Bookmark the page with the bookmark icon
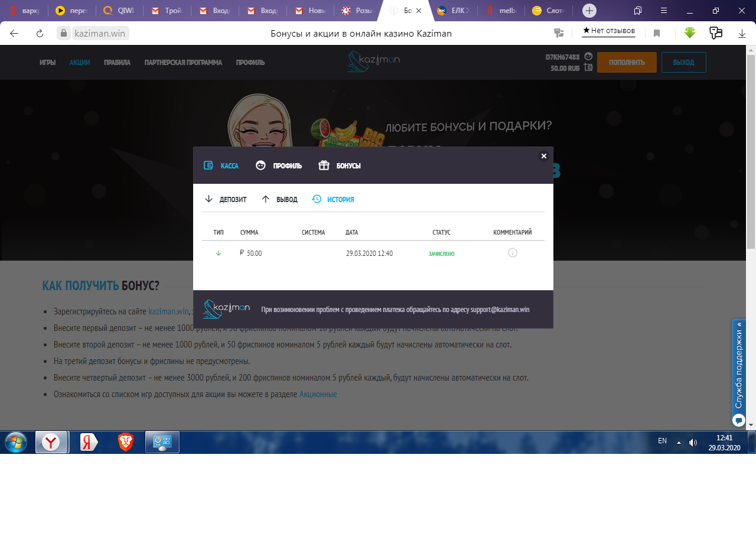756x539 pixels. tap(657, 33)
